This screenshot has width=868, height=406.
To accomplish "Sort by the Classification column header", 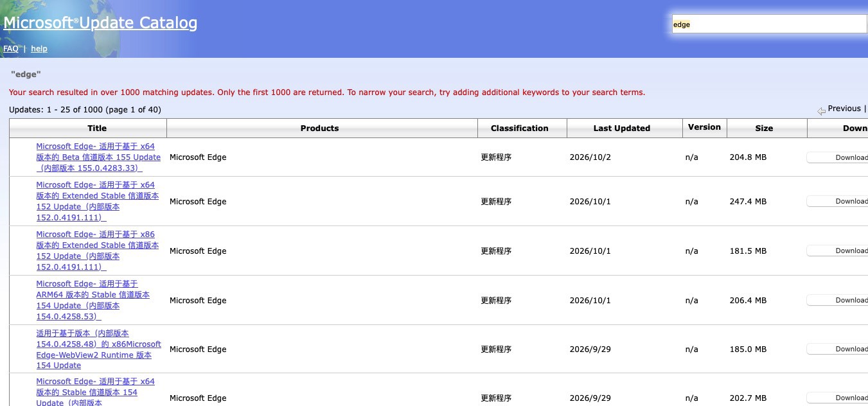I will point(520,128).
